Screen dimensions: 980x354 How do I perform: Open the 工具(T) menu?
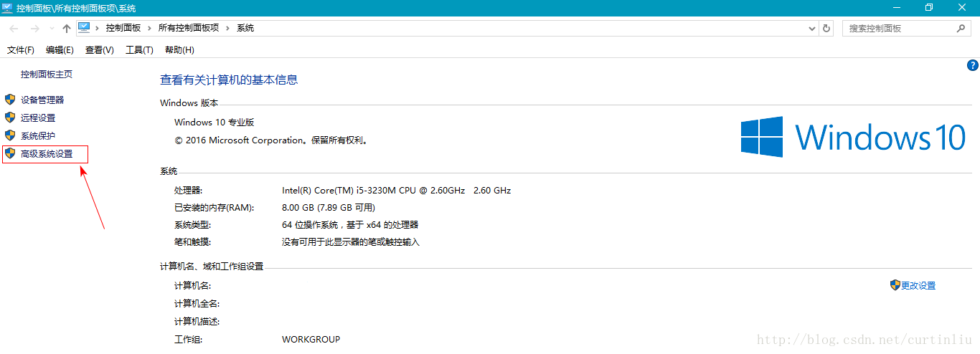139,49
